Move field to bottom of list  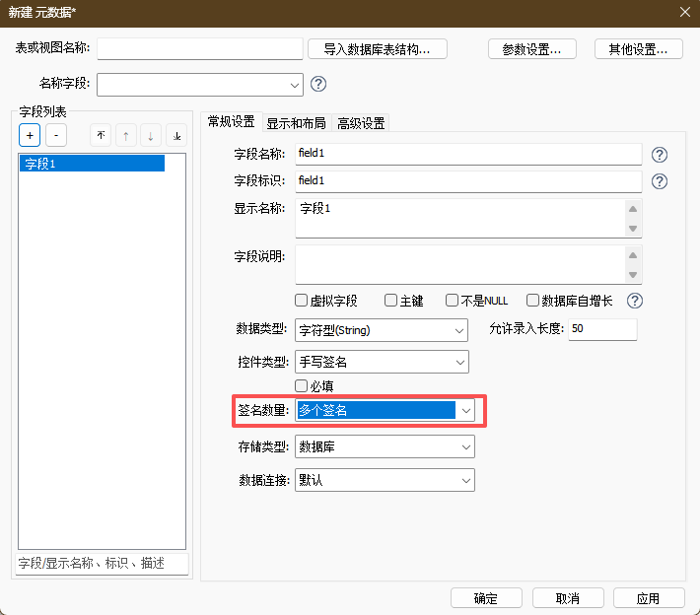click(x=176, y=135)
